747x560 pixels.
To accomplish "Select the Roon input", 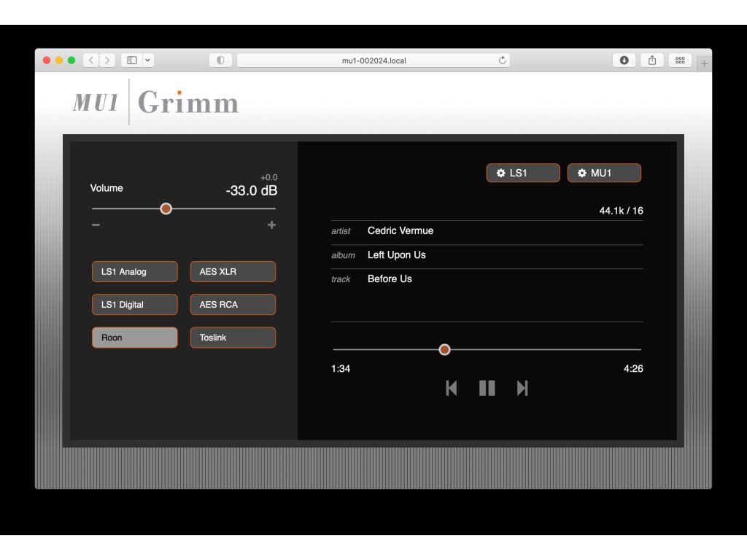I will [x=135, y=337].
